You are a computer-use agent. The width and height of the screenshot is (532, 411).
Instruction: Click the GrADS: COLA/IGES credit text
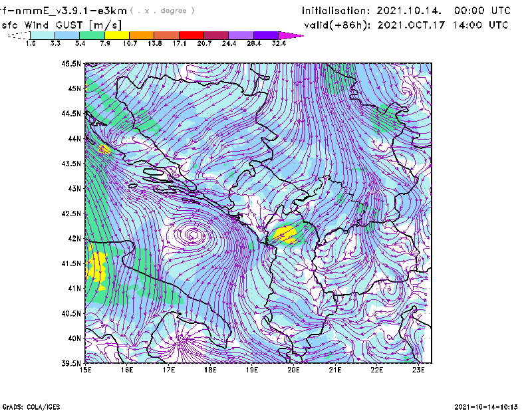(31, 407)
